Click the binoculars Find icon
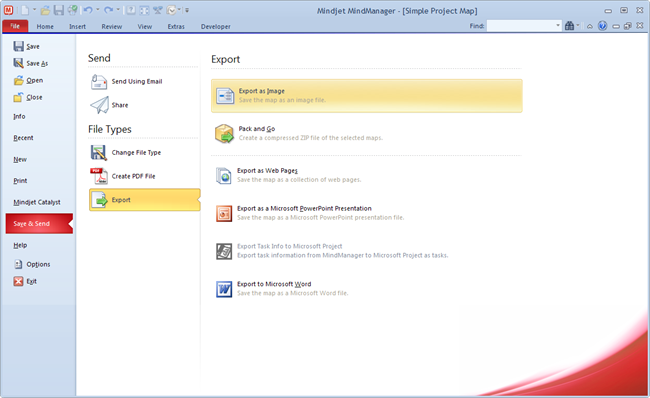 pos(570,26)
